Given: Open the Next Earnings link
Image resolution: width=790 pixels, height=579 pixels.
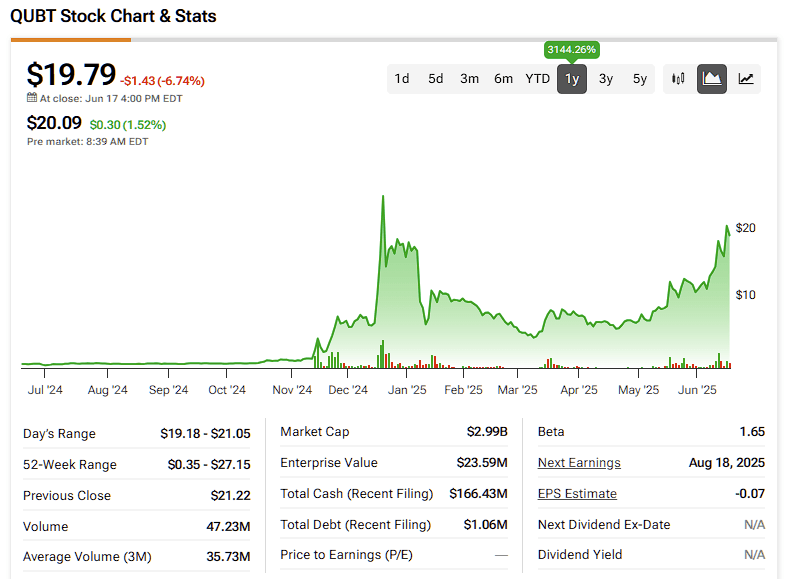Looking at the screenshot, I should (x=579, y=463).
